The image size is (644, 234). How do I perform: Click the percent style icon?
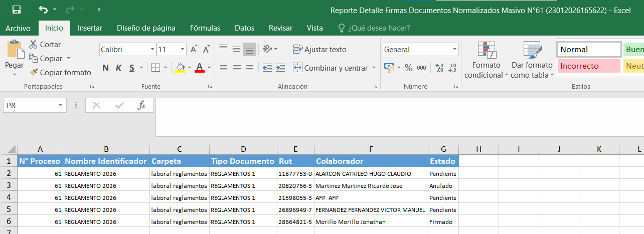tap(408, 68)
